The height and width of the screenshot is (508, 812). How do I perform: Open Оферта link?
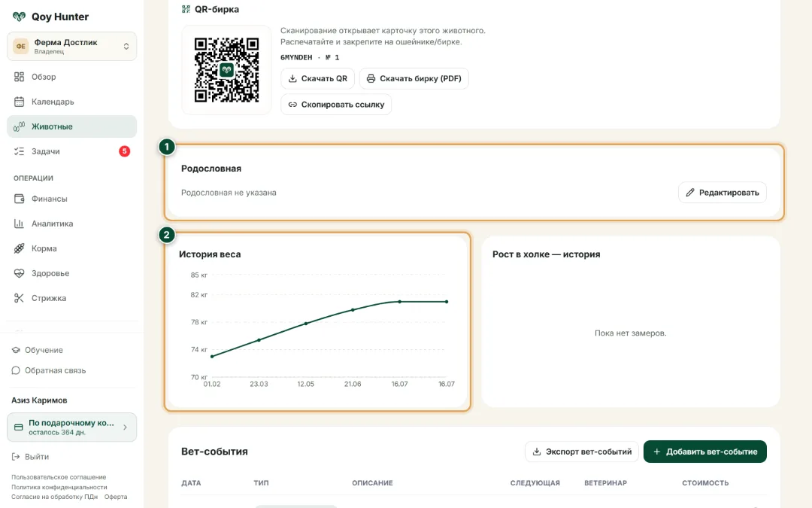pos(116,497)
